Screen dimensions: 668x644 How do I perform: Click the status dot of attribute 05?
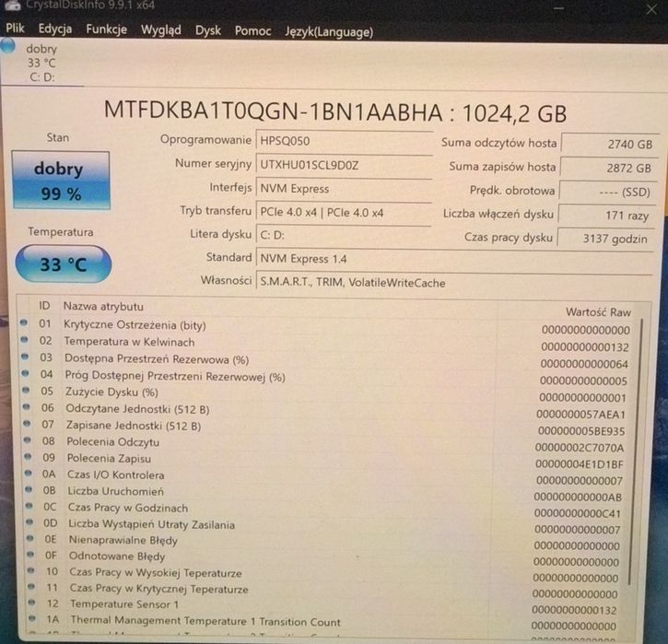click(26, 390)
